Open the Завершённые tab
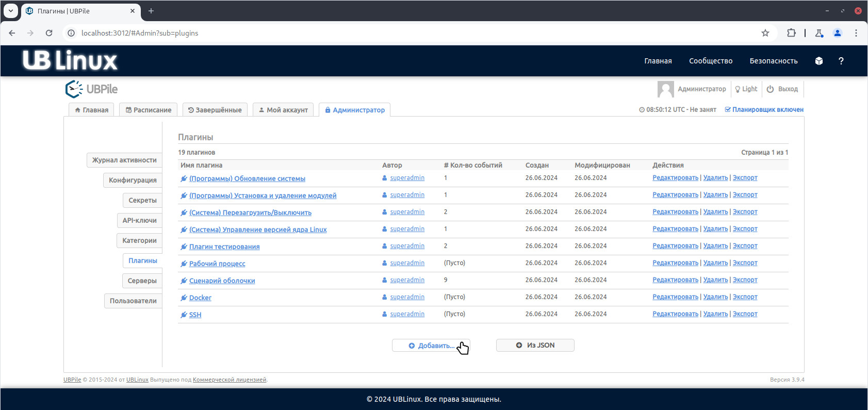868x410 pixels. point(215,110)
